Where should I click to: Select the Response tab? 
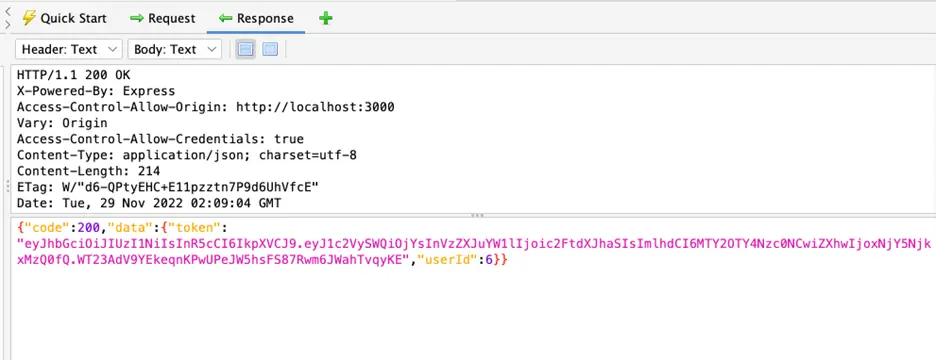point(256,19)
